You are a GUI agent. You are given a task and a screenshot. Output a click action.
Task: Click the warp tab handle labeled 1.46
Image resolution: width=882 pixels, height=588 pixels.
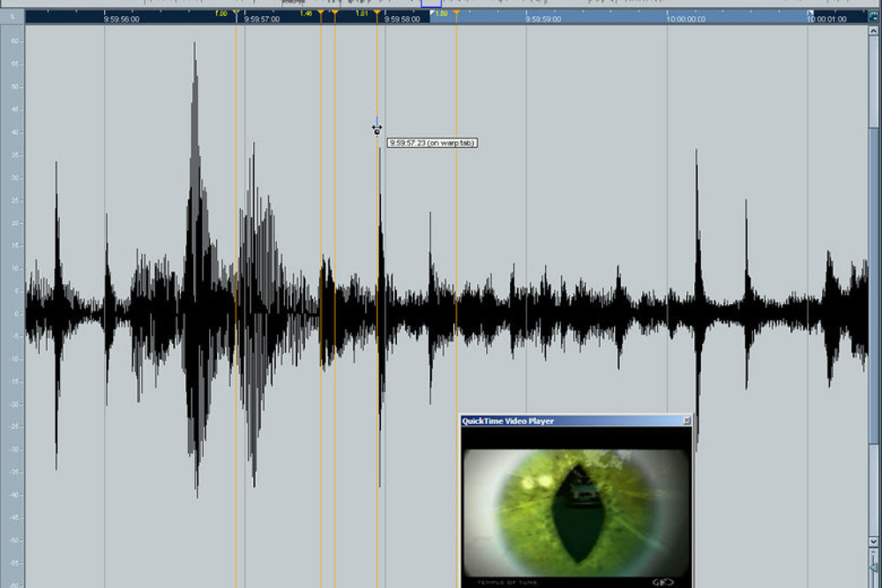(321, 12)
